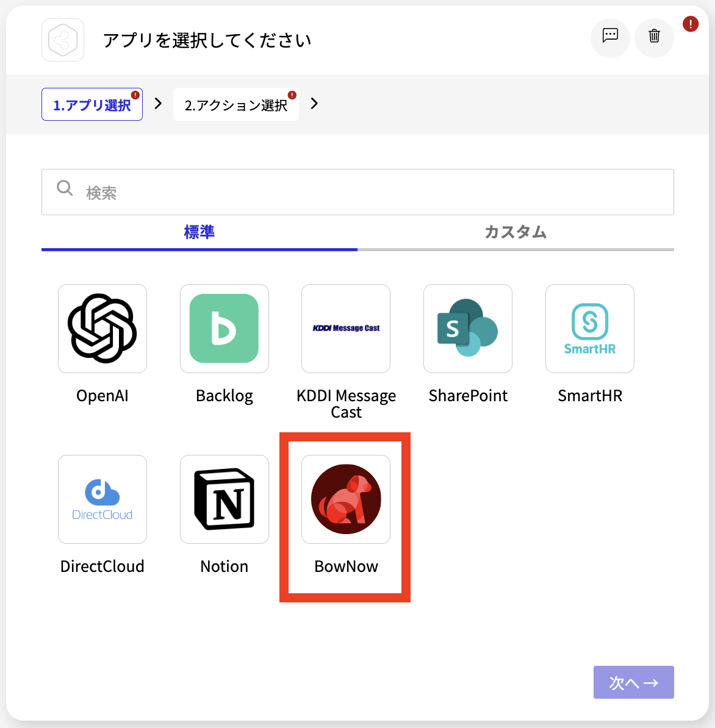
Task: Switch to the カスタム tab
Action: pyautogui.click(x=516, y=232)
